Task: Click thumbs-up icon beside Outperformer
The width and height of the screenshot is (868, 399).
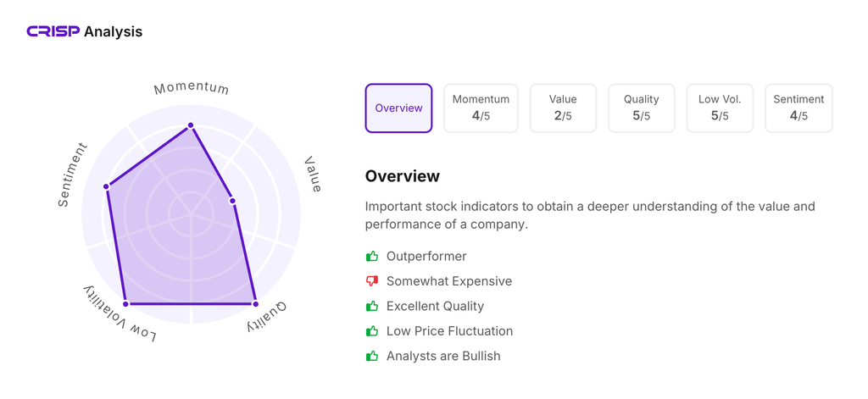Action: (x=372, y=257)
